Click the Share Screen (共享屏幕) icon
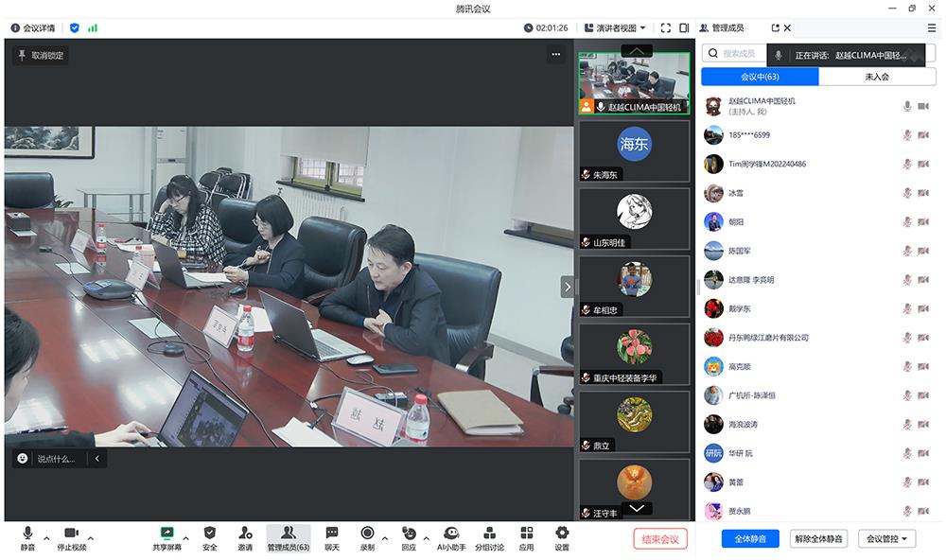The image size is (946, 560). point(166,534)
